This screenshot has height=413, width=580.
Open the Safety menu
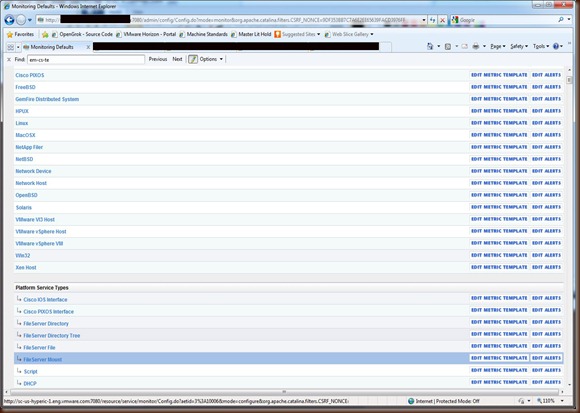pyautogui.click(x=519, y=46)
